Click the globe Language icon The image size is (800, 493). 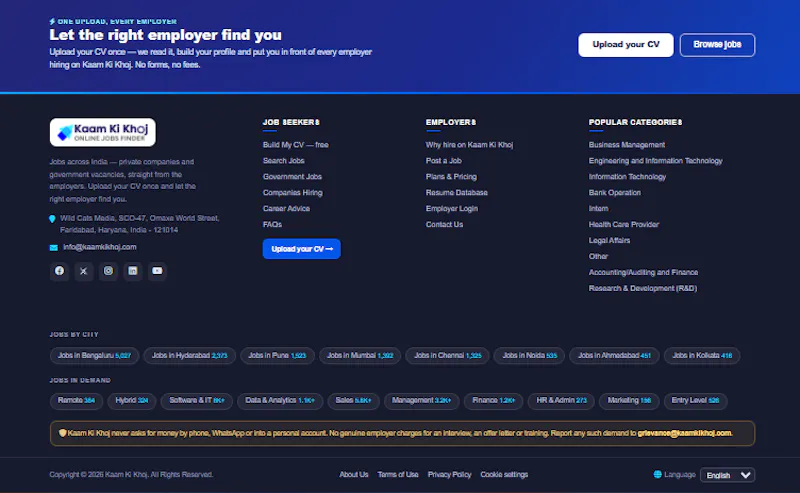[x=658, y=475]
